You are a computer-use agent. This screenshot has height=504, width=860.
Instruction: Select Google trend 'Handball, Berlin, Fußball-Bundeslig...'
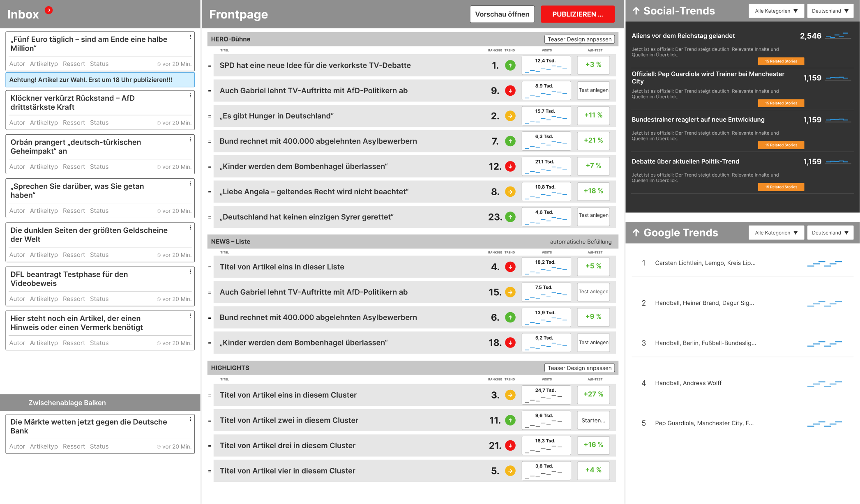pos(706,343)
